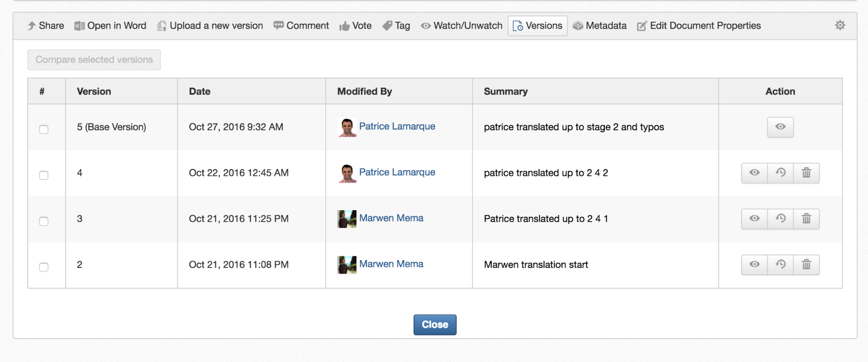Image resolution: width=868 pixels, height=362 pixels.
Task: Open settings gear in toolbar
Action: click(840, 25)
